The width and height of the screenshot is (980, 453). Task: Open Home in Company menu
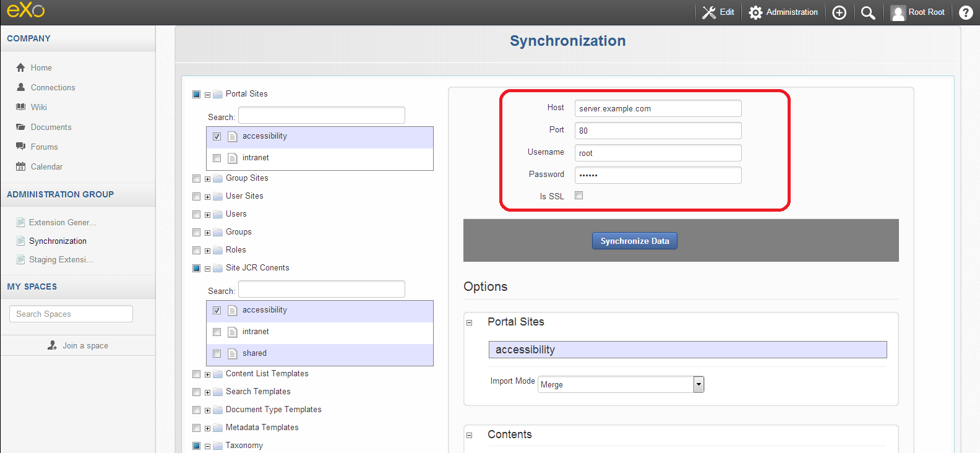(41, 67)
